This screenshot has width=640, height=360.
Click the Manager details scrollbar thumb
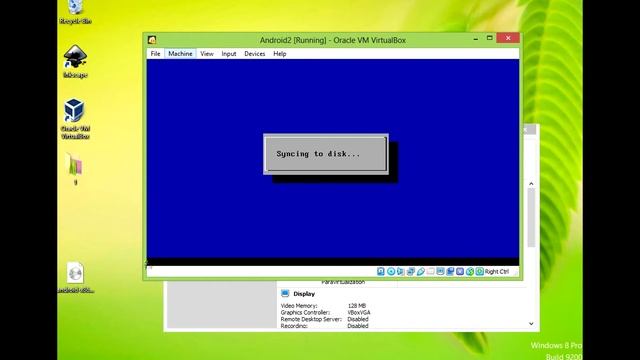tap(531, 218)
